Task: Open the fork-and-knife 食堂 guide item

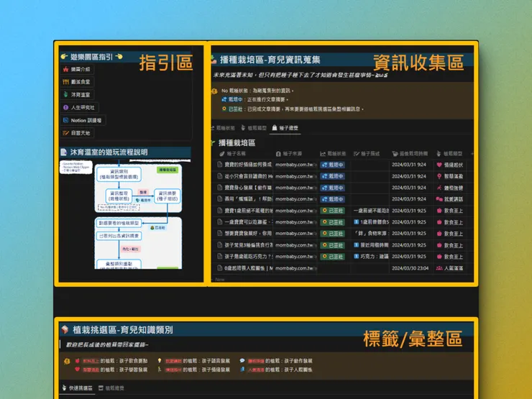Action: pos(77,82)
